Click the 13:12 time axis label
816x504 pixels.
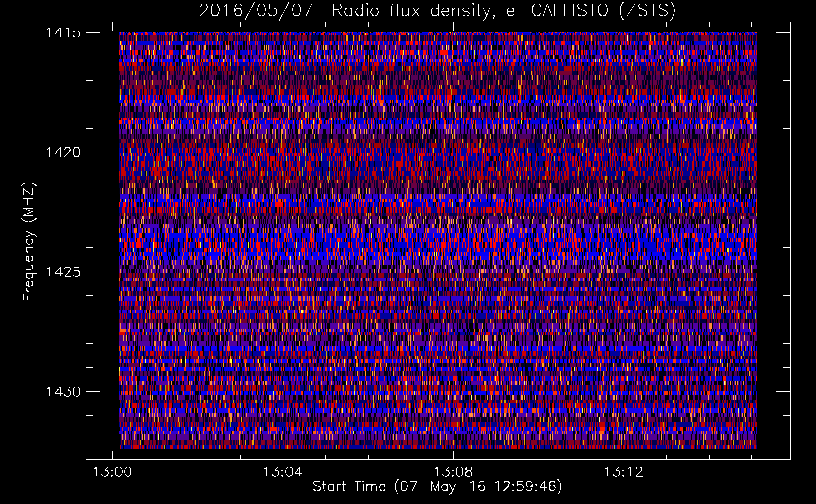pos(624,472)
